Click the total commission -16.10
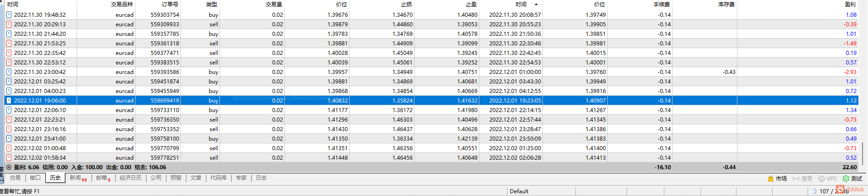 pos(663,167)
